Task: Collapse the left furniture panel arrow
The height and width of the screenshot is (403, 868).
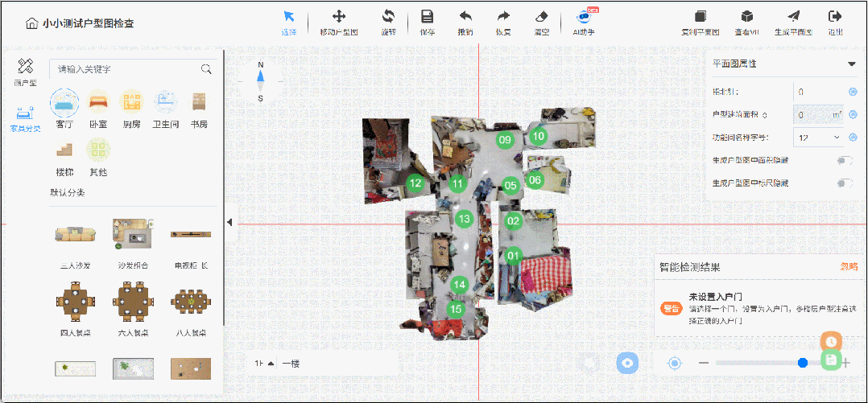Action: point(229,223)
